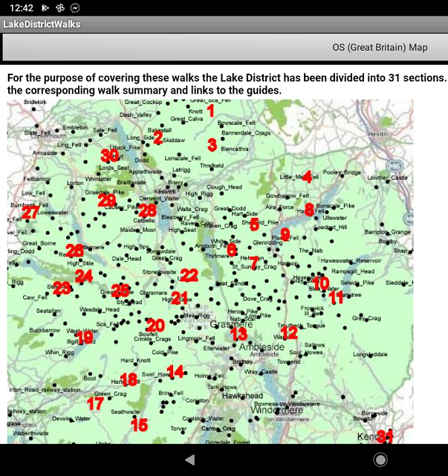Select red section number 21 near Glaramara

coord(179,297)
